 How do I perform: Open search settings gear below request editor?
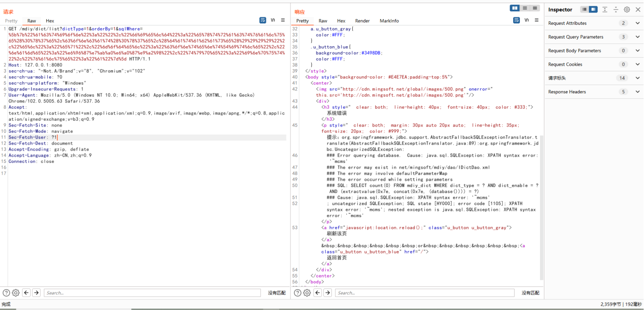click(x=16, y=293)
